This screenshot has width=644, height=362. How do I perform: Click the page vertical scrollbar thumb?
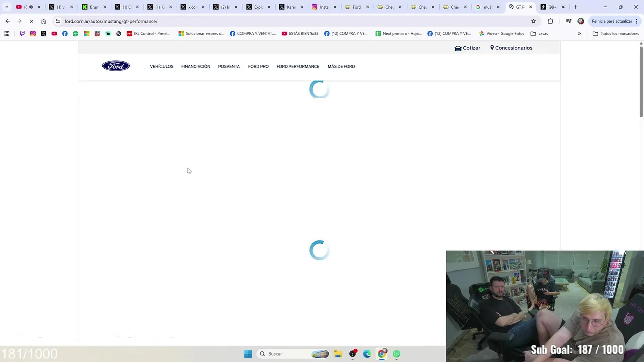pyautogui.click(x=641, y=83)
